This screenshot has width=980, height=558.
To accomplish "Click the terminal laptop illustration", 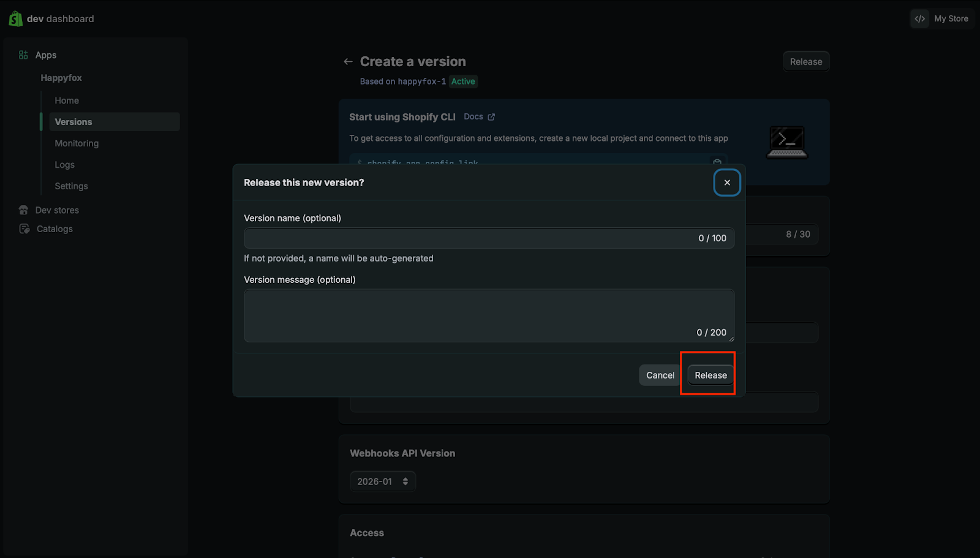I will tap(787, 142).
